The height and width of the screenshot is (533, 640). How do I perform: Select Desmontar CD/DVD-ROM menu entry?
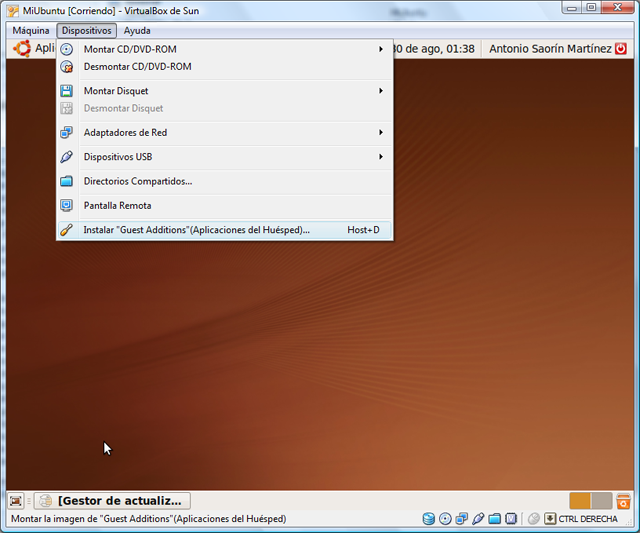tap(137, 67)
